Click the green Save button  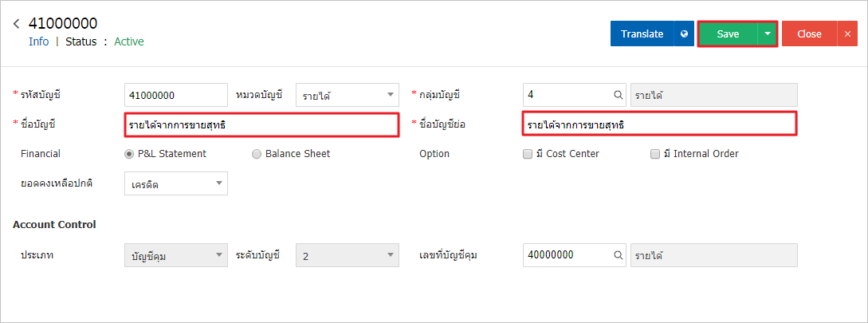[728, 33]
